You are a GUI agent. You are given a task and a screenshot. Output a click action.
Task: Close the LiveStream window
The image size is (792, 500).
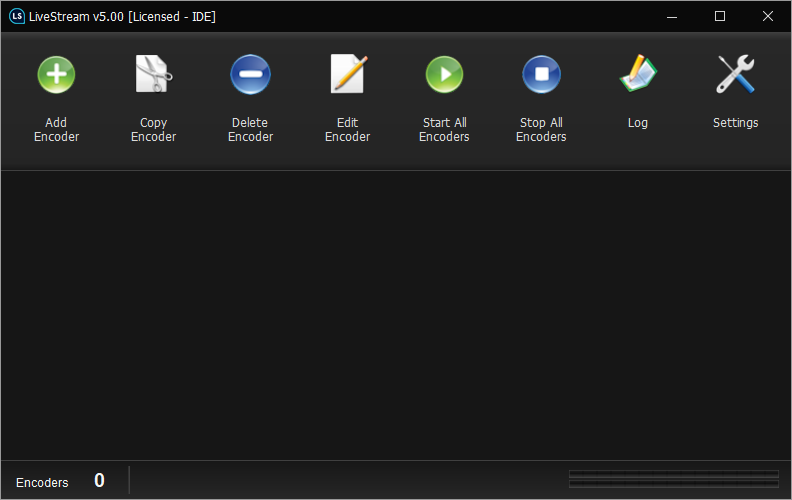coord(768,17)
